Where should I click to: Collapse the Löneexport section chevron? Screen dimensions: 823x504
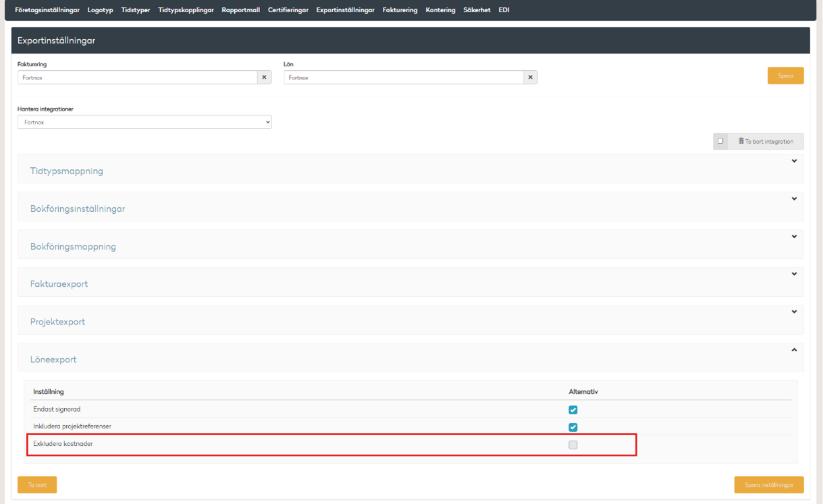(x=794, y=349)
